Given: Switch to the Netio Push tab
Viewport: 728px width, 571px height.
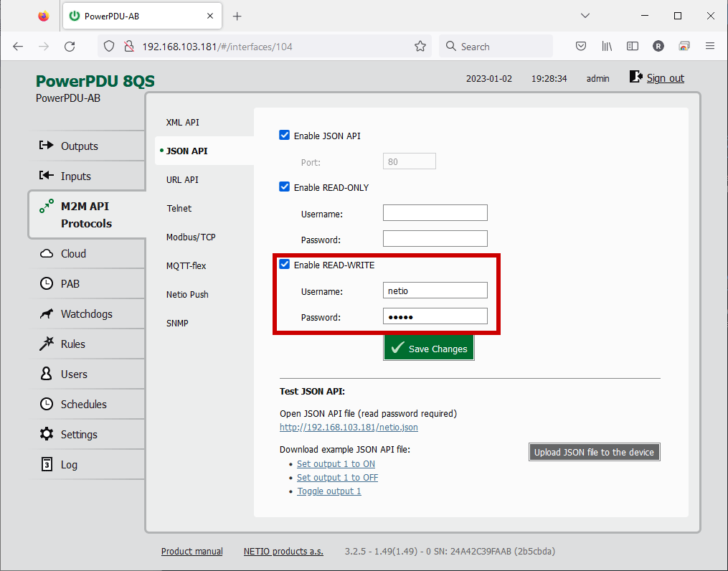Looking at the screenshot, I should click(x=187, y=295).
